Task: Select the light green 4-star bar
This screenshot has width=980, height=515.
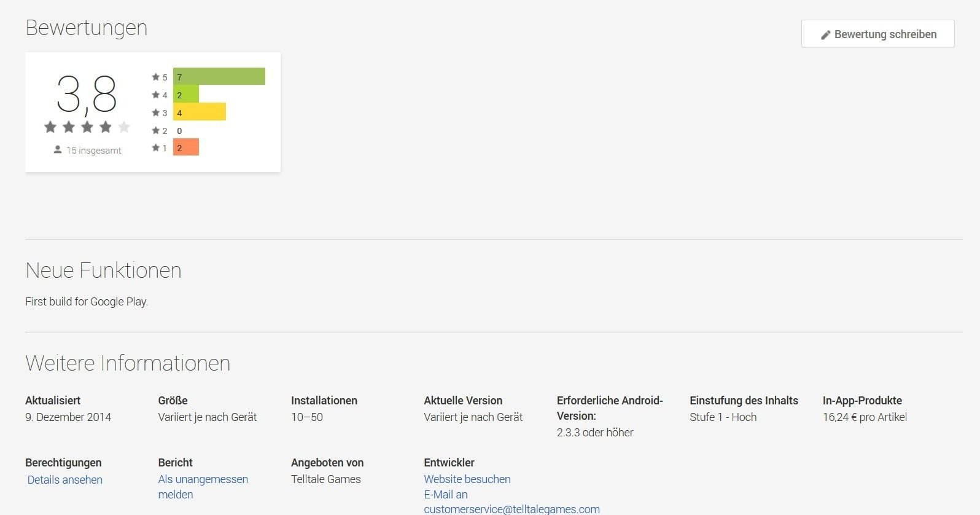Action: pos(185,95)
